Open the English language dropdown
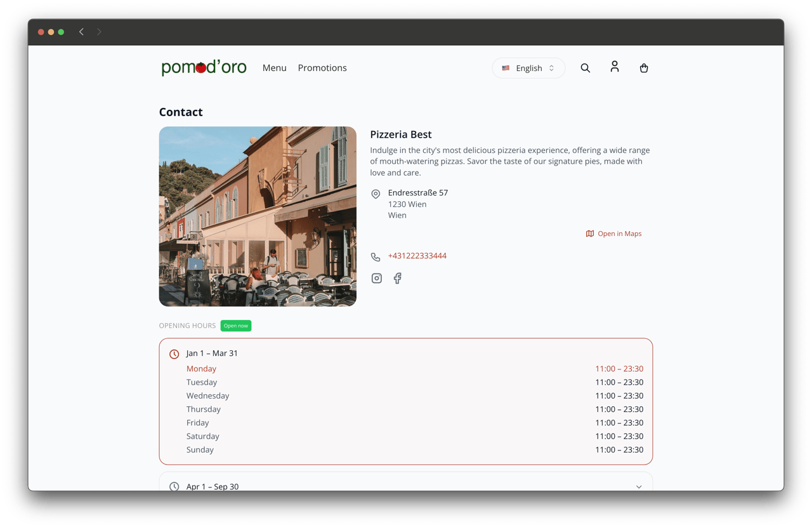 [x=528, y=68]
